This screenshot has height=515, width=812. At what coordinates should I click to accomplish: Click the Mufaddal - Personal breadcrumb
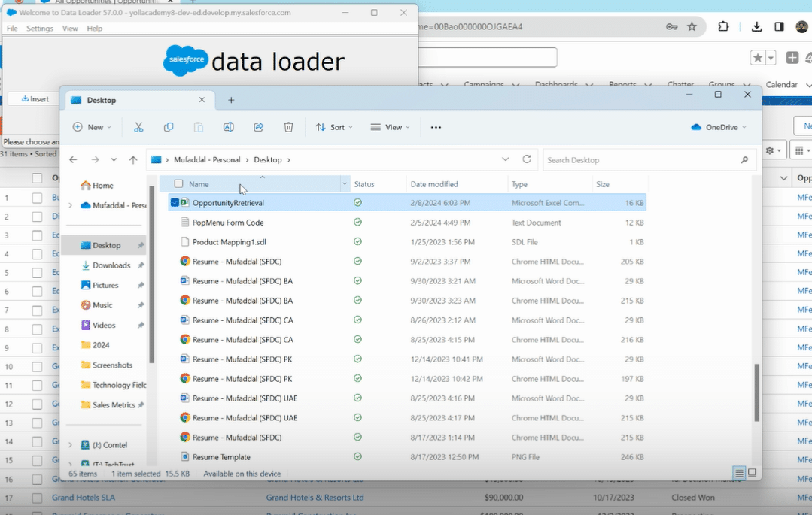[207, 160]
